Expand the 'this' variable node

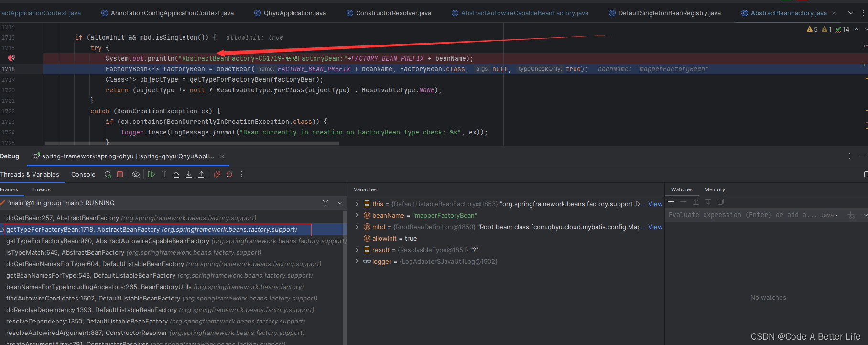pos(357,204)
